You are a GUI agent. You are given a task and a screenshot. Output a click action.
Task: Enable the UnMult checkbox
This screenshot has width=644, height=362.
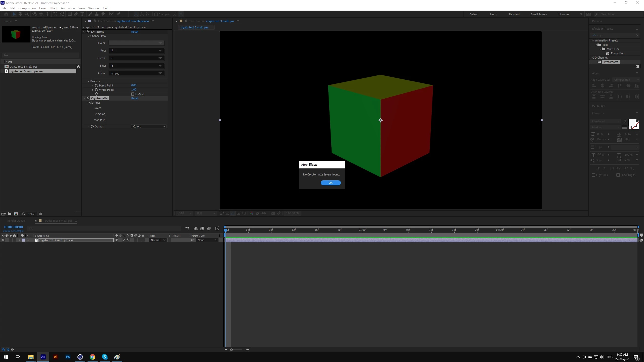click(x=133, y=94)
